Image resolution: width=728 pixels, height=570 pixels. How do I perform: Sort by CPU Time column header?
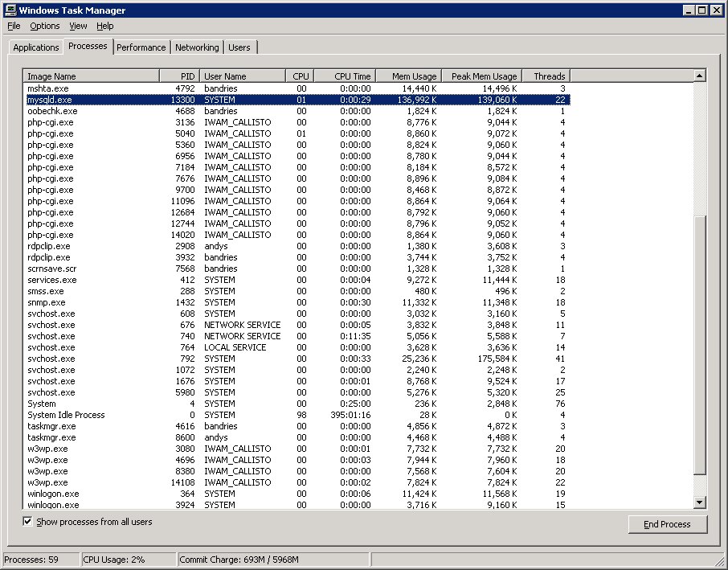pos(343,76)
